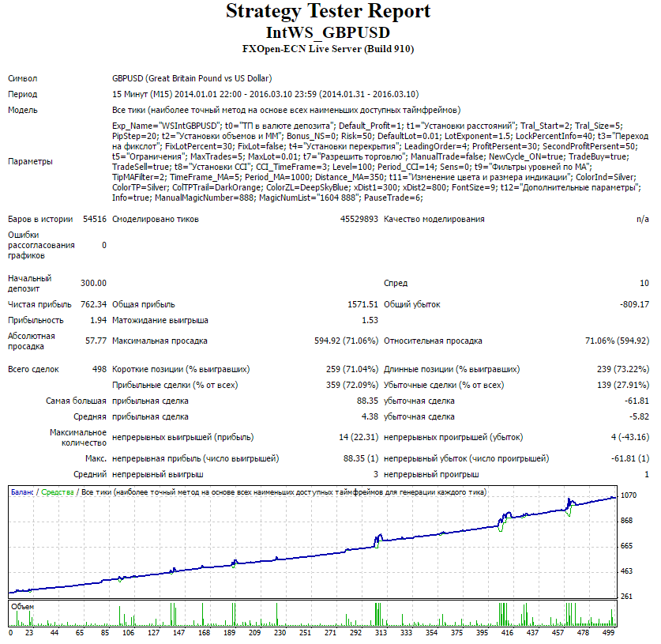Click the Короткие позиции (% выигравших) label

(x=181, y=370)
